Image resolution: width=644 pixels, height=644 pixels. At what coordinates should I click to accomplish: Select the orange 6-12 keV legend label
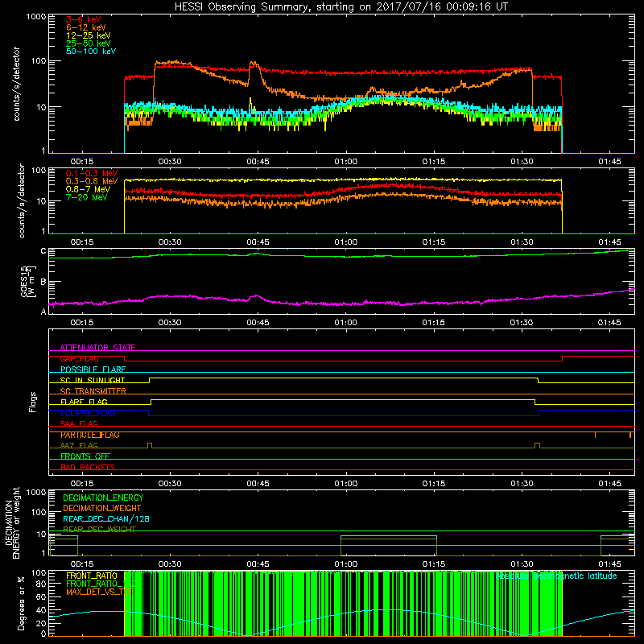(x=85, y=27)
